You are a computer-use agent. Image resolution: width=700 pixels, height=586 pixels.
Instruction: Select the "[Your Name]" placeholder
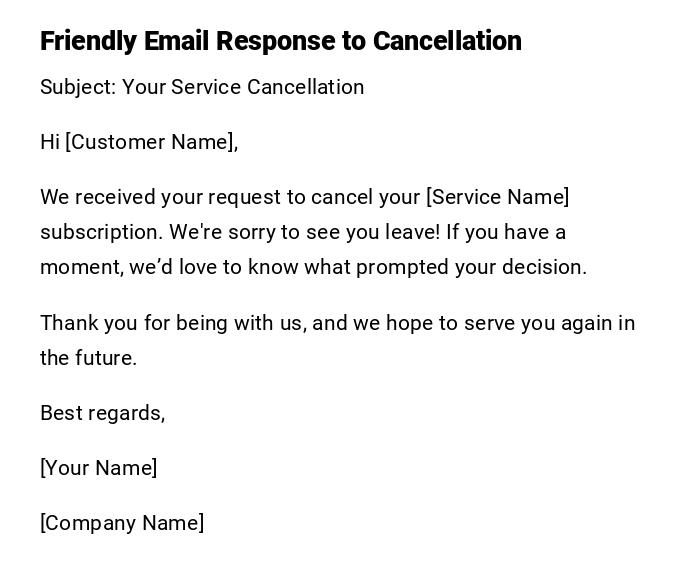point(98,468)
